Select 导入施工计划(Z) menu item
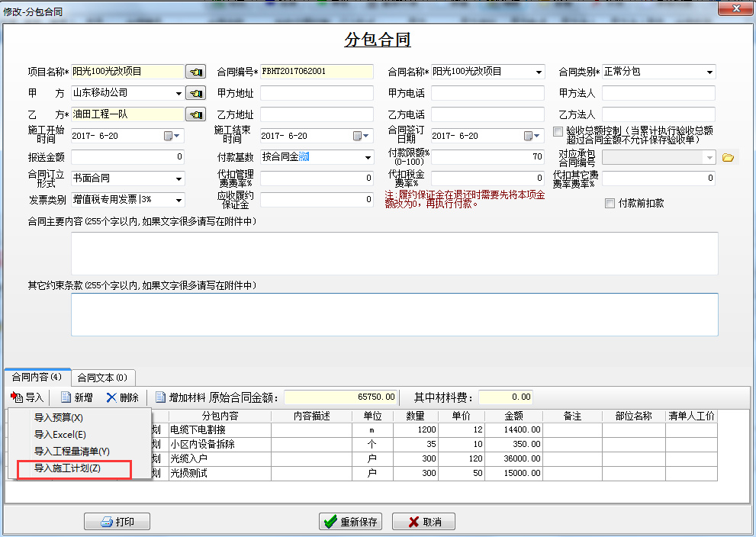The width and height of the screenshot is (756, 537). point(67,468)
